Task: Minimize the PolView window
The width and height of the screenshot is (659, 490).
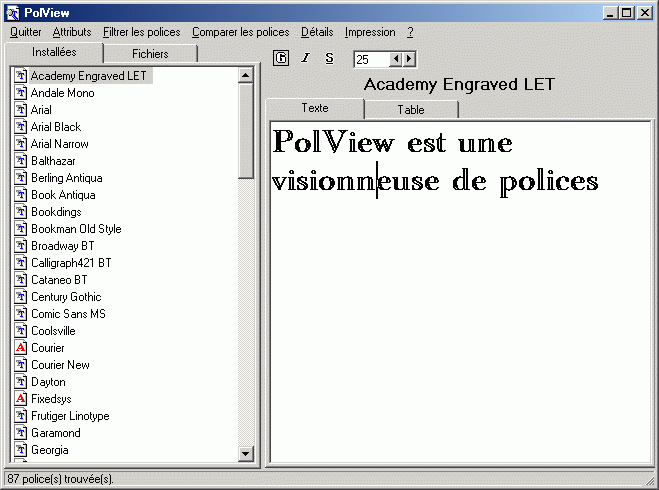Action: (611, 13)
